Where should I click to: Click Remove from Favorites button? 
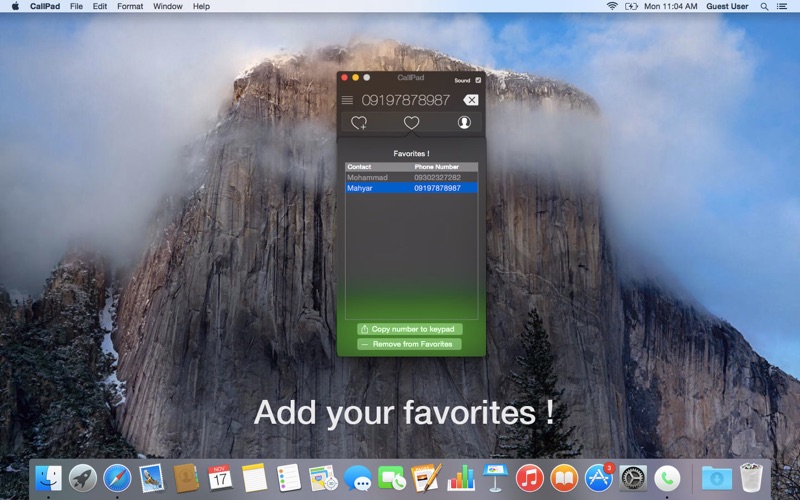click(410, 344)
